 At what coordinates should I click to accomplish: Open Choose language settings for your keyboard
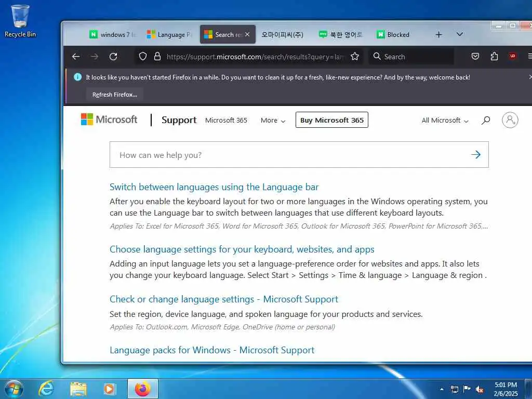pyautogui.click(x=242, y=249)
